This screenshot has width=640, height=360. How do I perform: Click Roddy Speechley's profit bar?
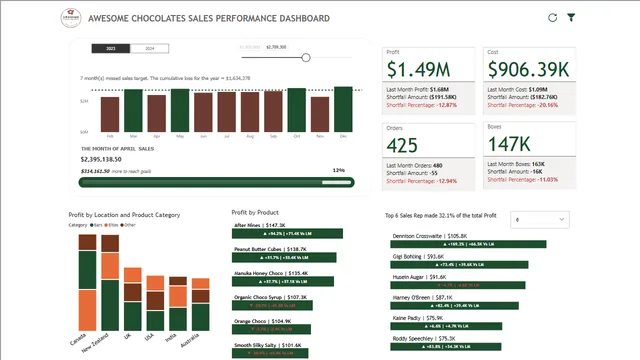(x=446, y=347)
